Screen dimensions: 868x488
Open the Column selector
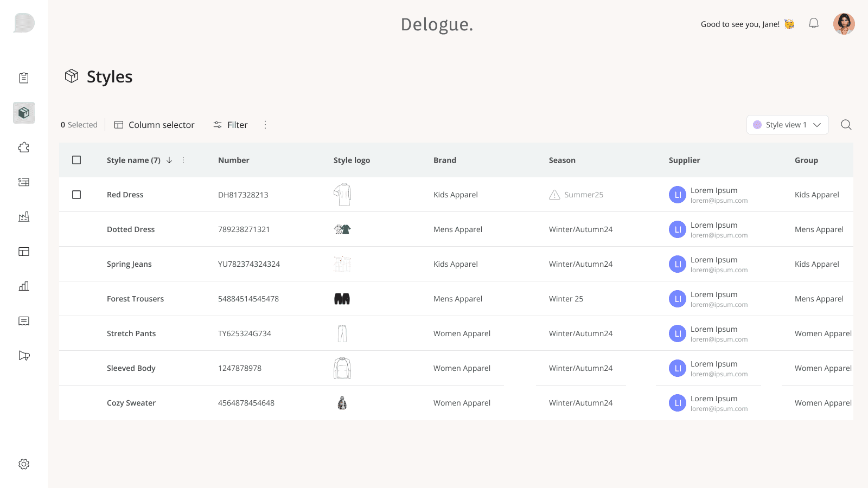point(154,125)
